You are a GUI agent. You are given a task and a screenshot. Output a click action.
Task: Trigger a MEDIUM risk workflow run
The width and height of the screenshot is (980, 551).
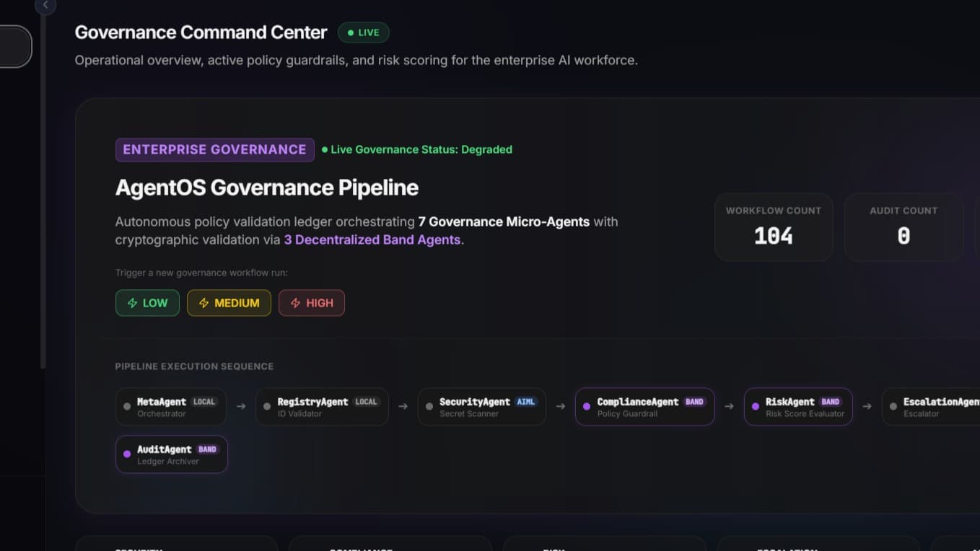pyautogui.click(x=229, y=303)
